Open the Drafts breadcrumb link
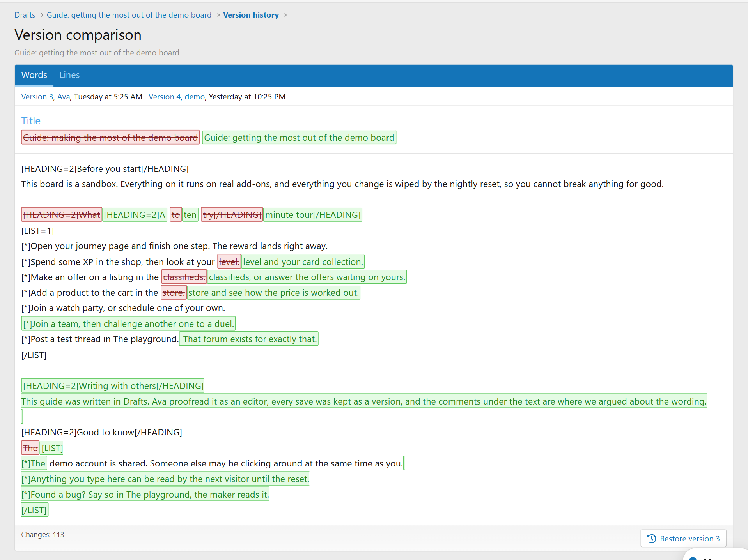 click(25, 15)
